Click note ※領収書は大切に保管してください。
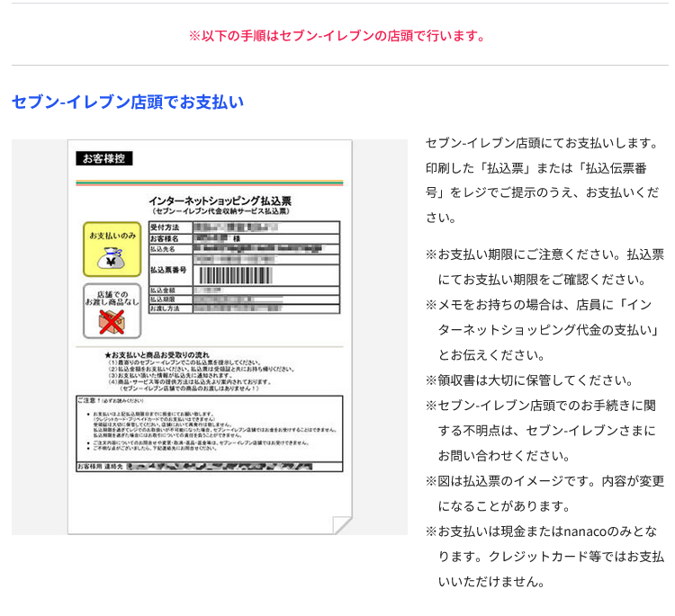The image size is (675, 616). (x=530, y=380)
